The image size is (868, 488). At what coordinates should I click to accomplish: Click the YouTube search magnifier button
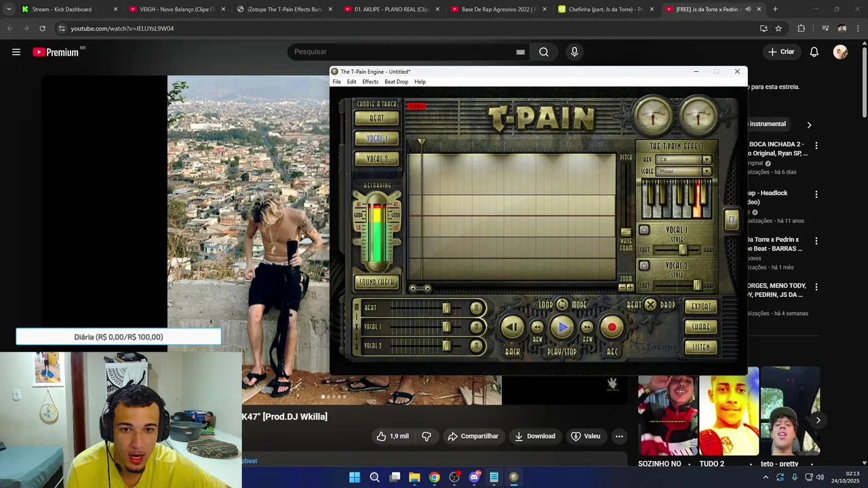tap(544, 52)
